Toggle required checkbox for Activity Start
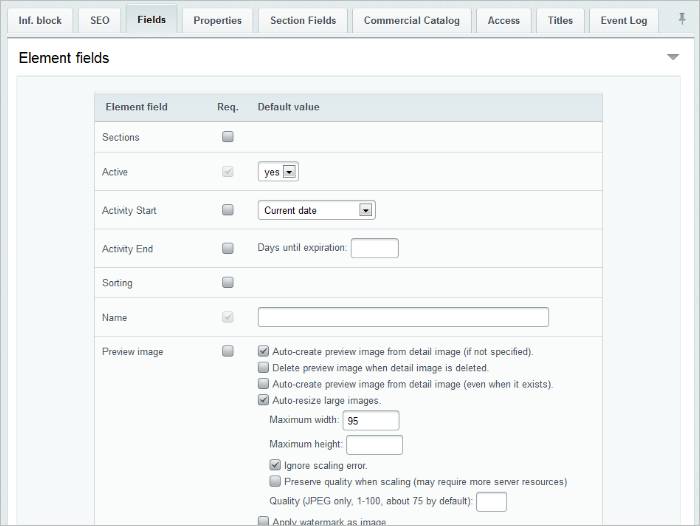This screenshot has height=526, width=700. coord(228,210)
